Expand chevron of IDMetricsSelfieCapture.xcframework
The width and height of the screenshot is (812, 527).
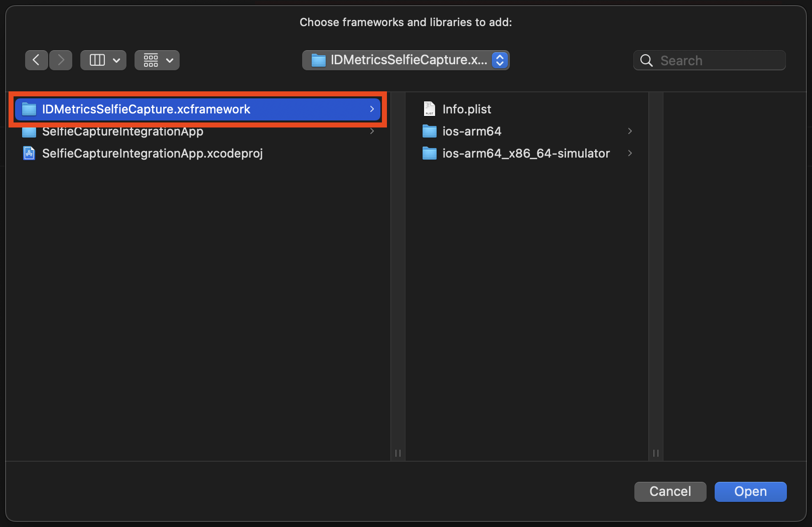[372, 109]
